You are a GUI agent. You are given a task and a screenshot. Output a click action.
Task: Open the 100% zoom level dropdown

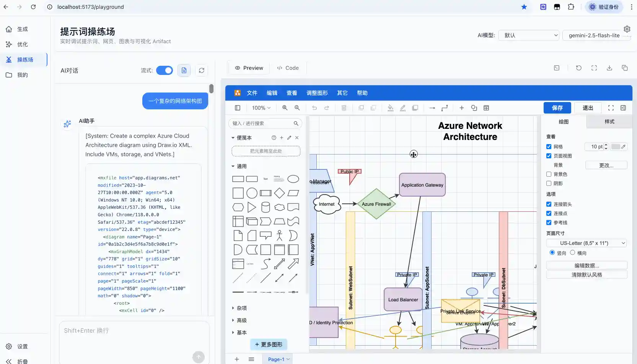[x=261, y=108]
